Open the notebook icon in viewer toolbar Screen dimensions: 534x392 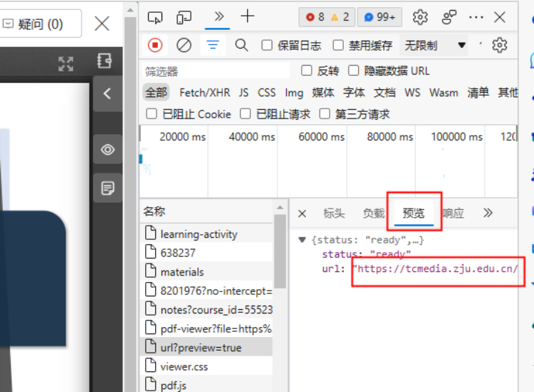(104, 61)
